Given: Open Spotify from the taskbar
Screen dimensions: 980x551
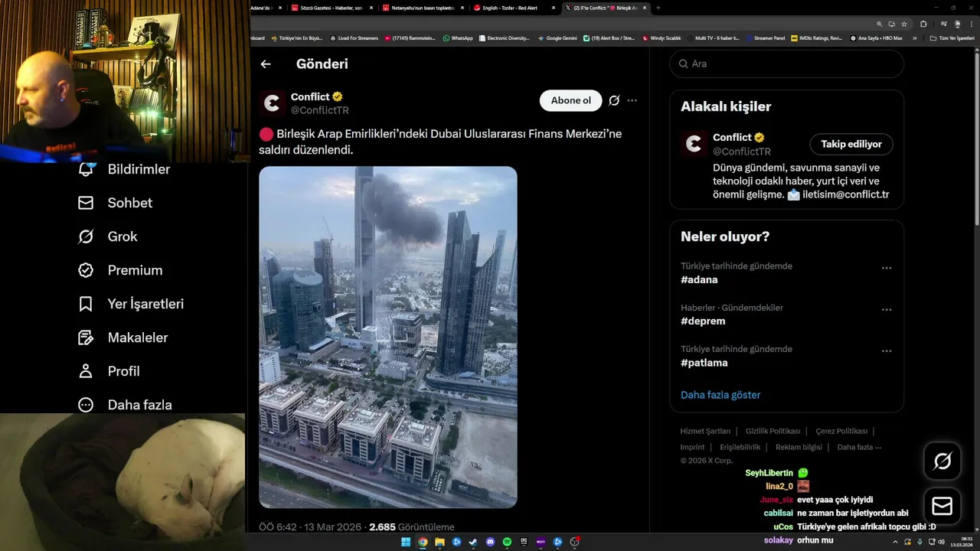Looking at the screenshot, I should [x=507, y=542].
